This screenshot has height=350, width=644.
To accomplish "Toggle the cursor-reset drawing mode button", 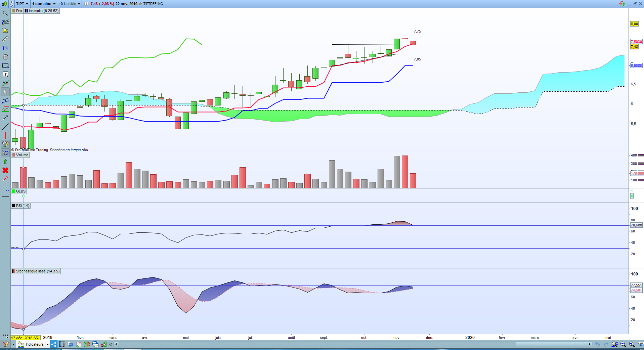I will (x=5, y=153).
